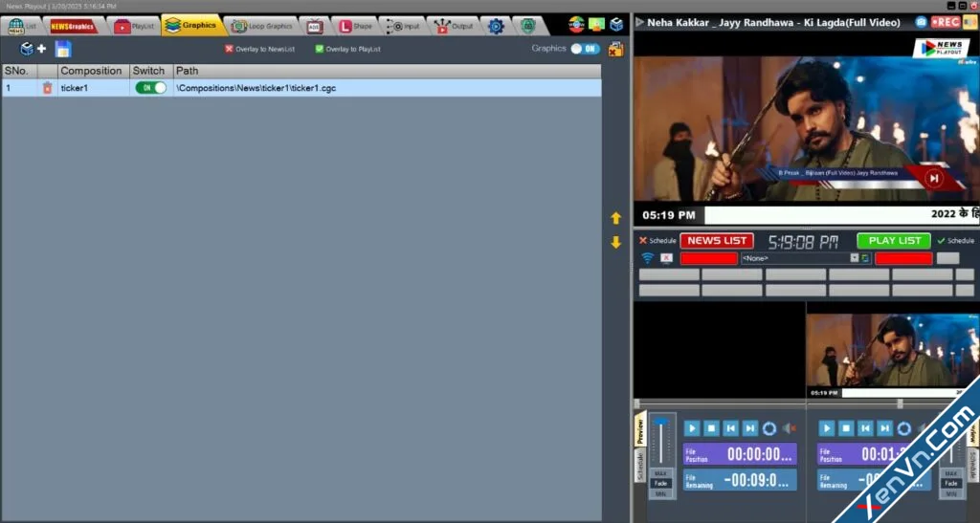
Task: Click red button under PLAY LIST
Action: coord(903,258)
